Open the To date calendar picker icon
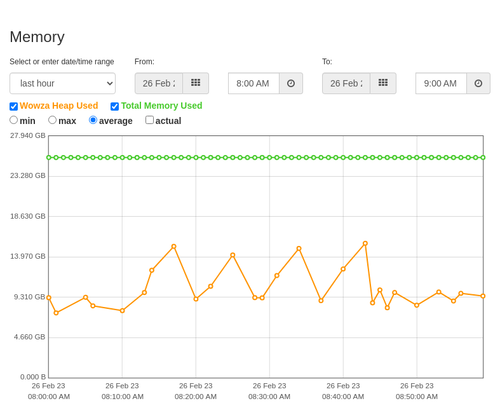The width and height of the screenshot is (500, 403). [383, 83]
